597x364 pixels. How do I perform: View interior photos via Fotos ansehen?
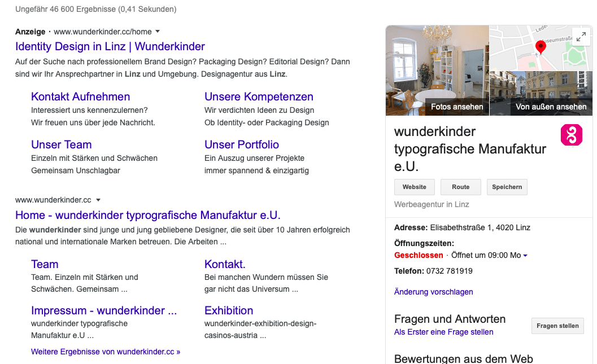click(x=457, y=107)
